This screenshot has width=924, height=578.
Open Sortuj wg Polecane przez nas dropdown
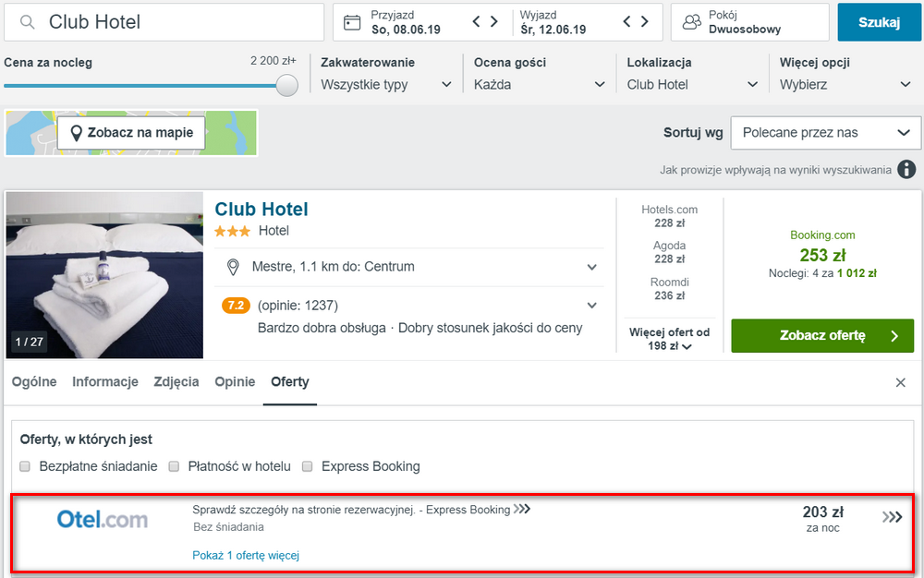click(x=825, y=132)
